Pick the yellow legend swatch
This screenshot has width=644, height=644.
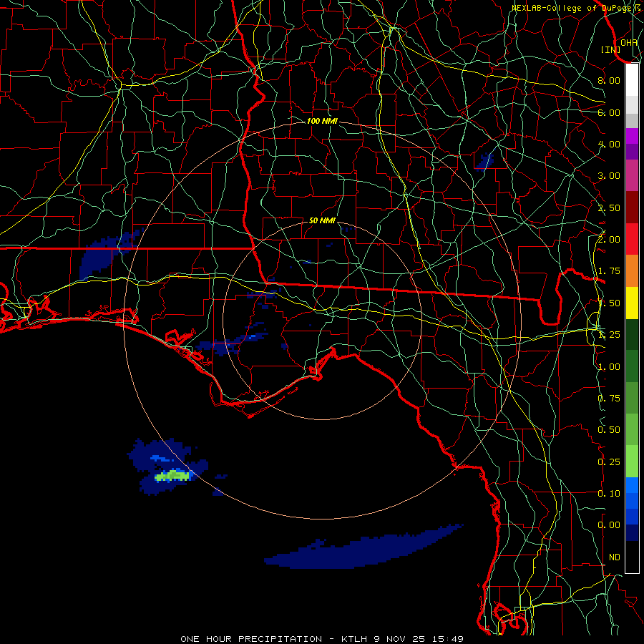point(632,303)
